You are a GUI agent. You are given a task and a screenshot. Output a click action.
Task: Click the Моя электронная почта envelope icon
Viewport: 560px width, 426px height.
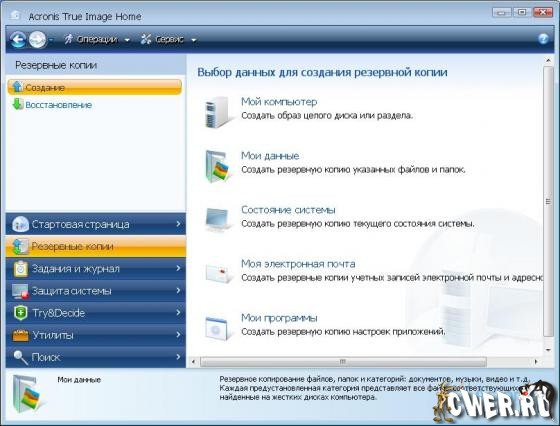tap(218, 273)
